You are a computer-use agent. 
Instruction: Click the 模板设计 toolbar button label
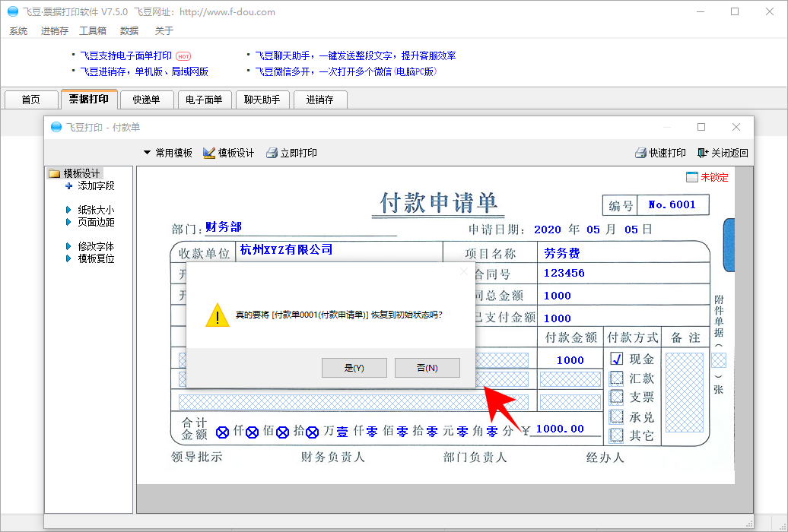pyautogui.click(x=236, y=153)
